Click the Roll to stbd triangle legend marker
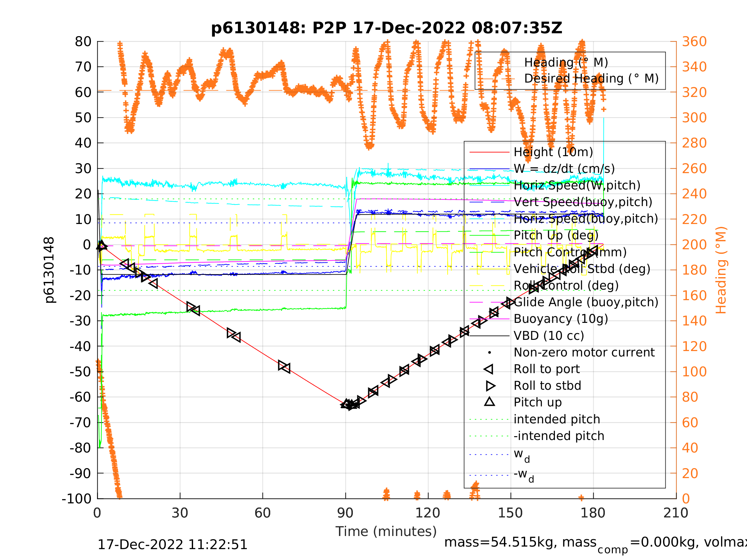Viewport: 747px width, 560px height. click(x=490, y=386)
